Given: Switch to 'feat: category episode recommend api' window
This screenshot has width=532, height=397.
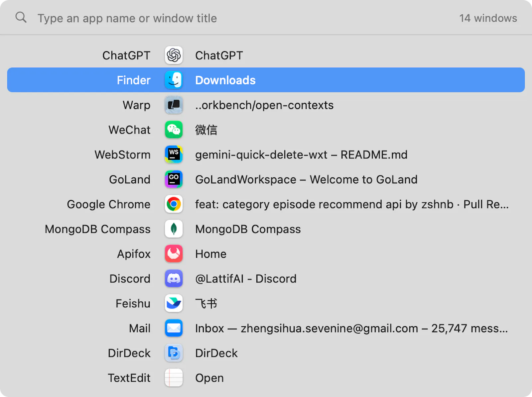Looking at the screenshot, I should point(352,204).
